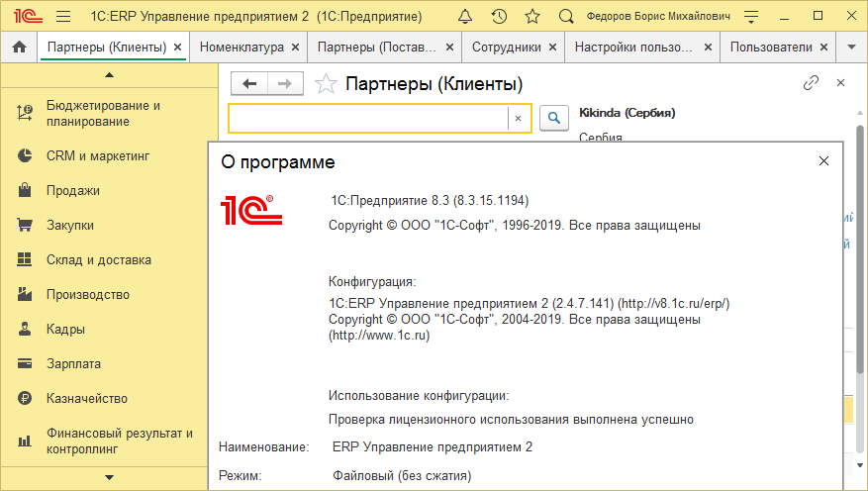Click the 1C logo in title bar

[x=29, y=17]
